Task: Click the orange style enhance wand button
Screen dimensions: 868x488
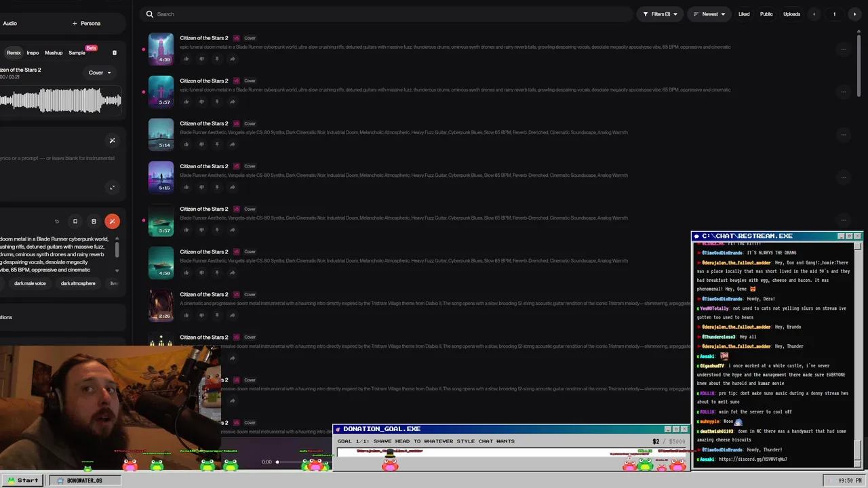Action: pyautogui.click(x=112, y=221)
